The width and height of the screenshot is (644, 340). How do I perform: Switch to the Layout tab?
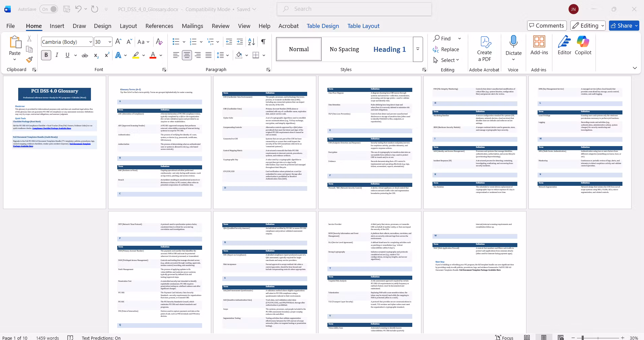click(128, 26)
